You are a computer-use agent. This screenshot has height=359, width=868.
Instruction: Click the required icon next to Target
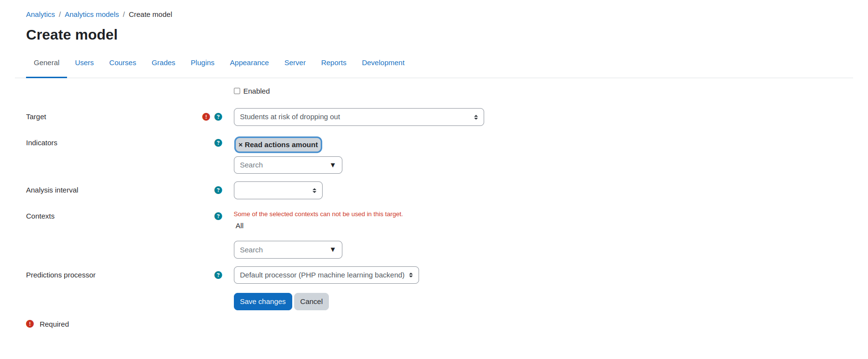click(206, 117)
